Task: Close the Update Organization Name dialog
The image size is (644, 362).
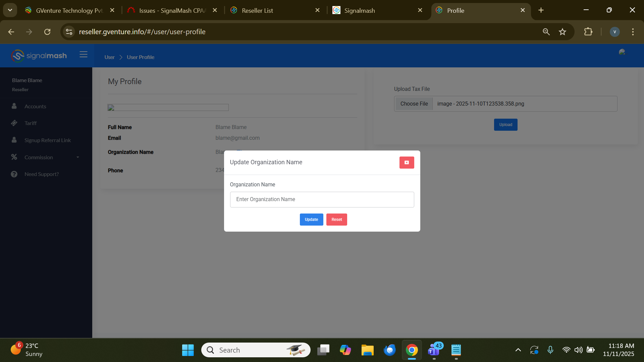Action: [x=407, y=163]
